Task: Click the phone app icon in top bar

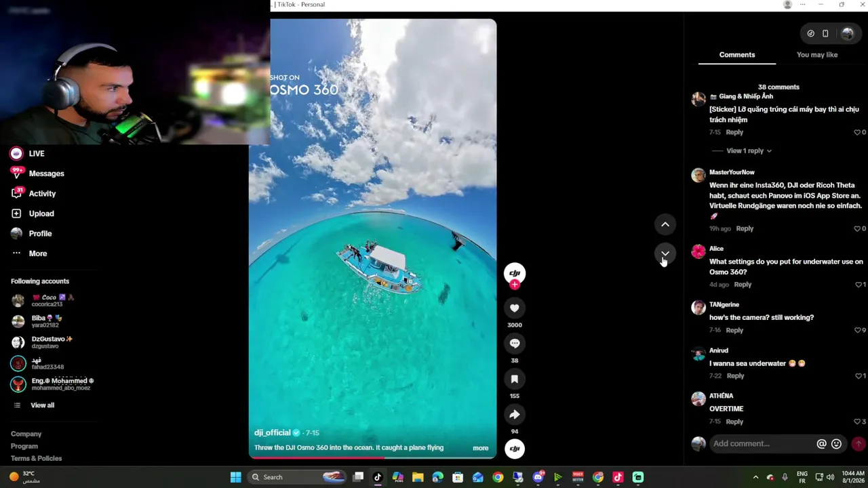Action: pos(825,33)
